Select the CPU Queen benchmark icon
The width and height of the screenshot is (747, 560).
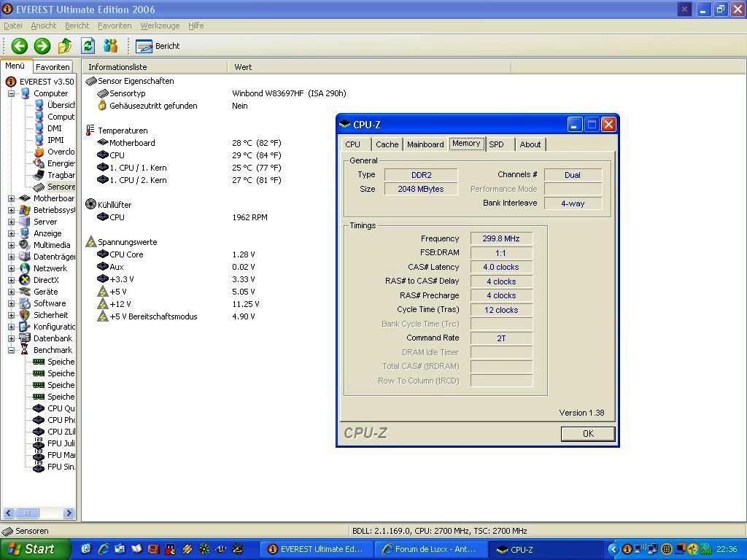(x=39, y=408)
